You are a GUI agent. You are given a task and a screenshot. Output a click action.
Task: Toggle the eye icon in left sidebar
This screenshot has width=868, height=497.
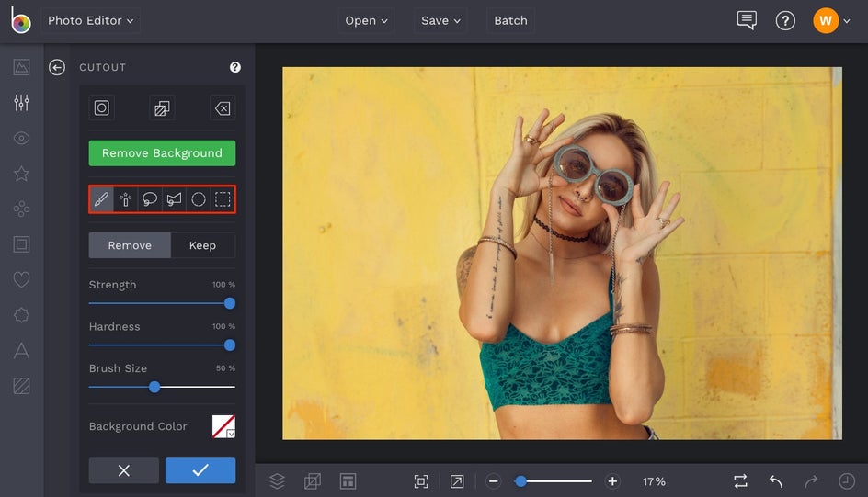click(x=21, y=138)
